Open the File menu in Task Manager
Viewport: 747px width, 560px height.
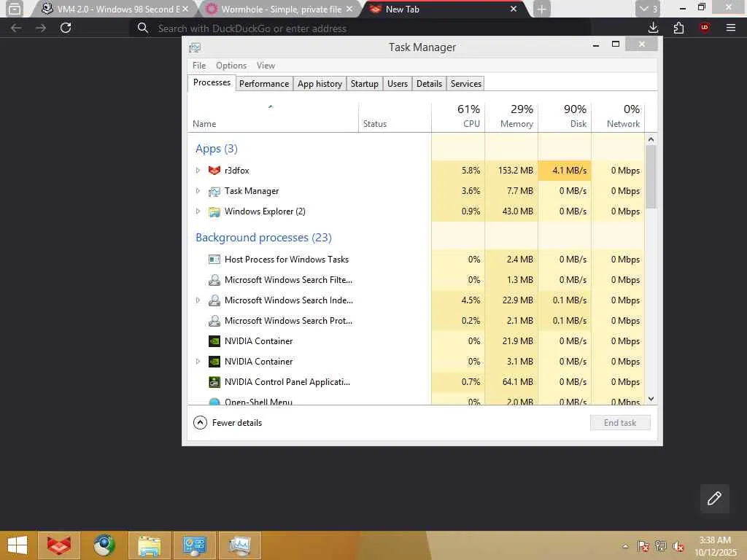click(199, 66)
